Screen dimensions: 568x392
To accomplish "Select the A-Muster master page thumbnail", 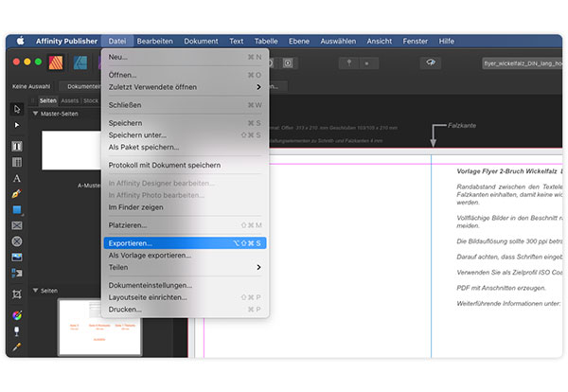I will click(71, 151).
